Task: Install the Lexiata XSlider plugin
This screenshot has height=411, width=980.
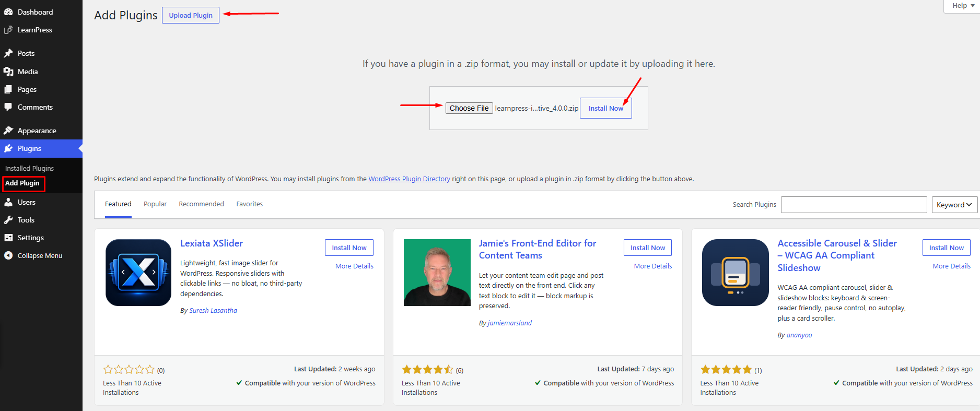Action: pyautogui.click(x=349, y=248)
